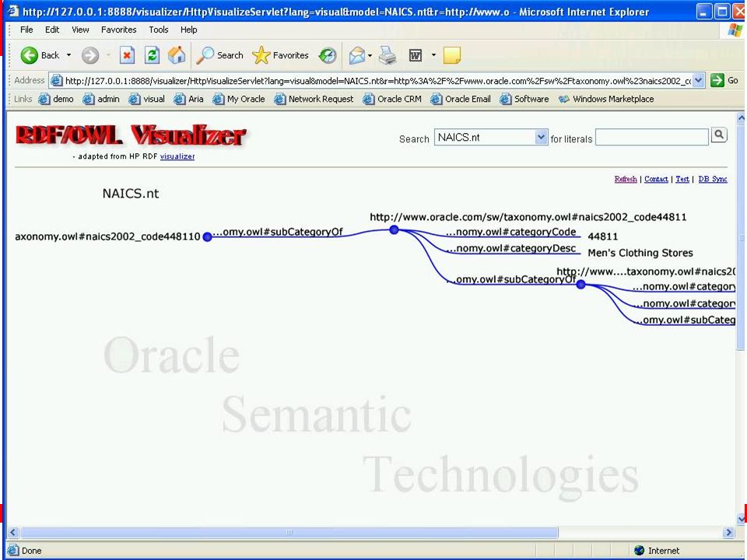The height and width of the screenshot is (560, 747).
Task: Click the yellow note Discuss icon
Action: 451,55
